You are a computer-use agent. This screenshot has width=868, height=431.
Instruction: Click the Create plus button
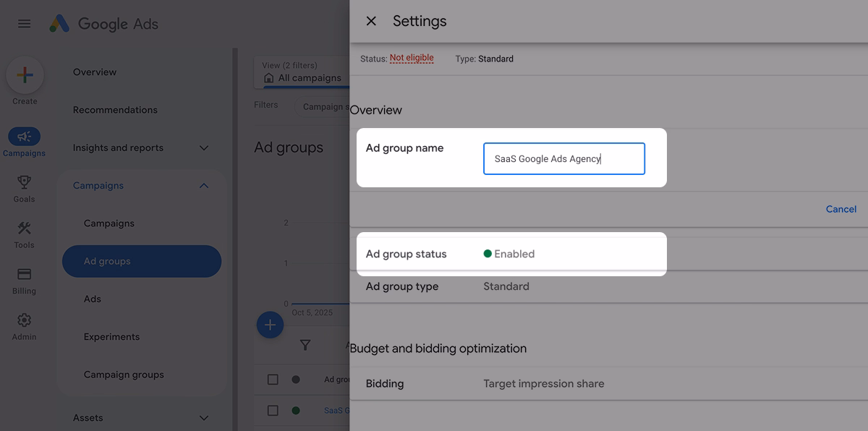[x=25, y=75]
